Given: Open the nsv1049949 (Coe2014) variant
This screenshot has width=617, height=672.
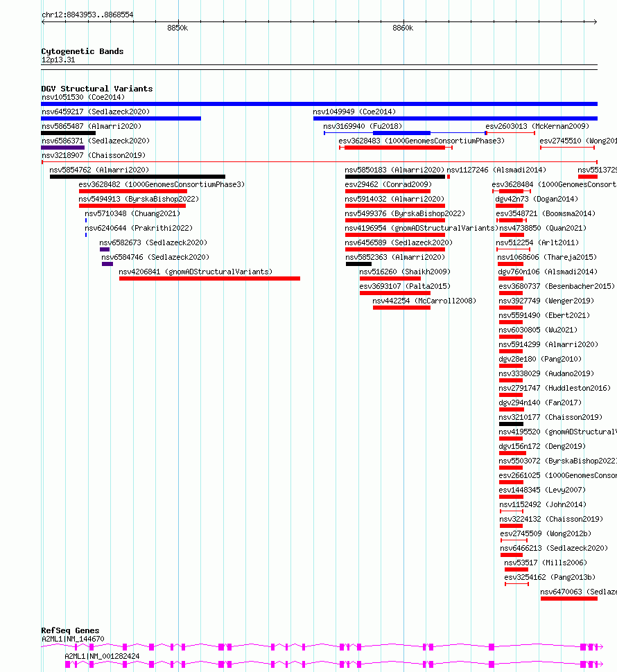Looking at the screenshot, I should (354, 112).
